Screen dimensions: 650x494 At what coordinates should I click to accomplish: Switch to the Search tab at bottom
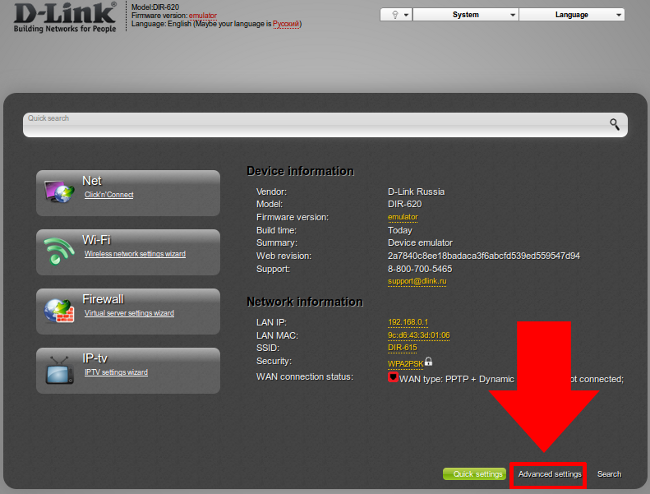[609, 474]
